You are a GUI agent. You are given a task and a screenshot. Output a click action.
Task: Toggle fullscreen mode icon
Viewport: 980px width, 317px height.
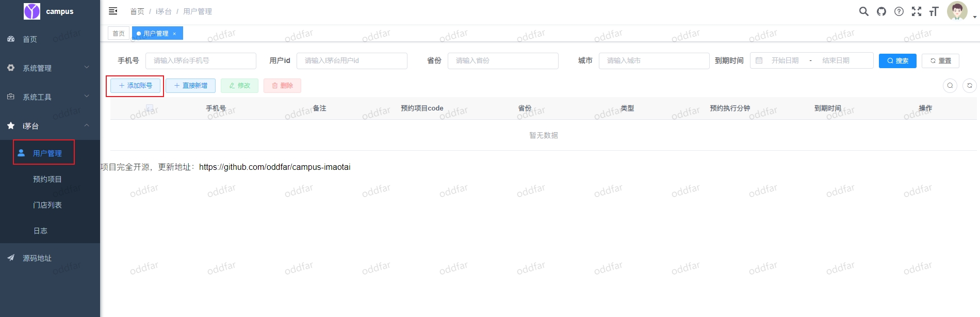pyautogui.click(x=917, y=11)
